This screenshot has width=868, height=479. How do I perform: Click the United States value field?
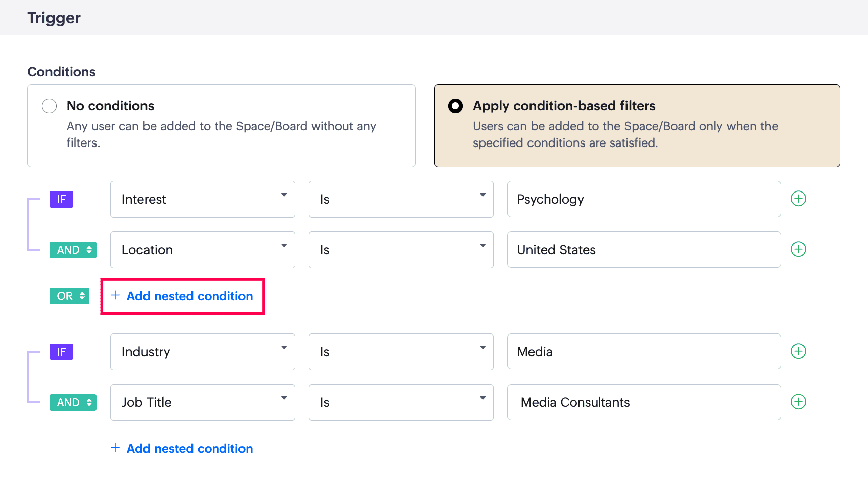(644, 250)
